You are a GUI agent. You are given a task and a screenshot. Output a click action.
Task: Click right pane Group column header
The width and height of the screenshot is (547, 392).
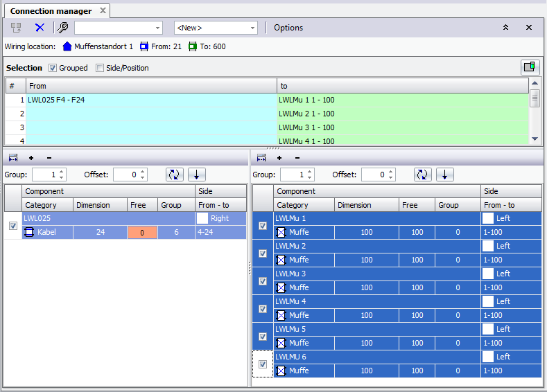click(458, 205)
